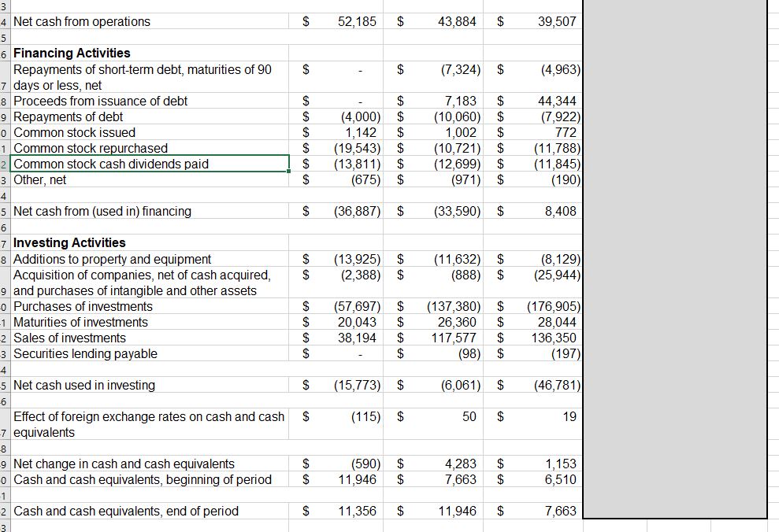Click the (590) net change in cash value
Image resolution: width=779 pixels, height=532 pixels.
tap(365, 464)
